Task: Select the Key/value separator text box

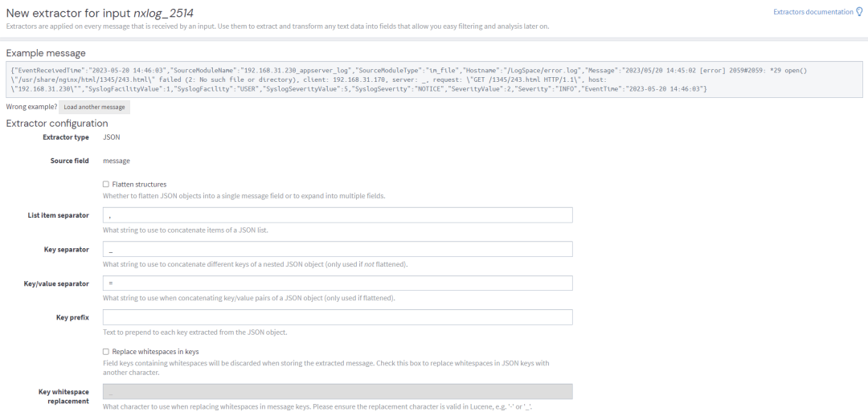Action: pyautogui.click(x=338, y=283)
